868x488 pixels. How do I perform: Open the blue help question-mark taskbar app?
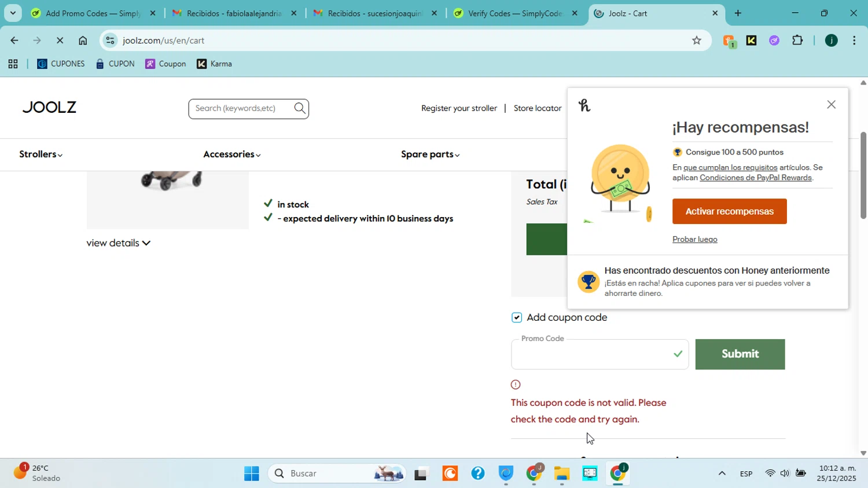478,474
